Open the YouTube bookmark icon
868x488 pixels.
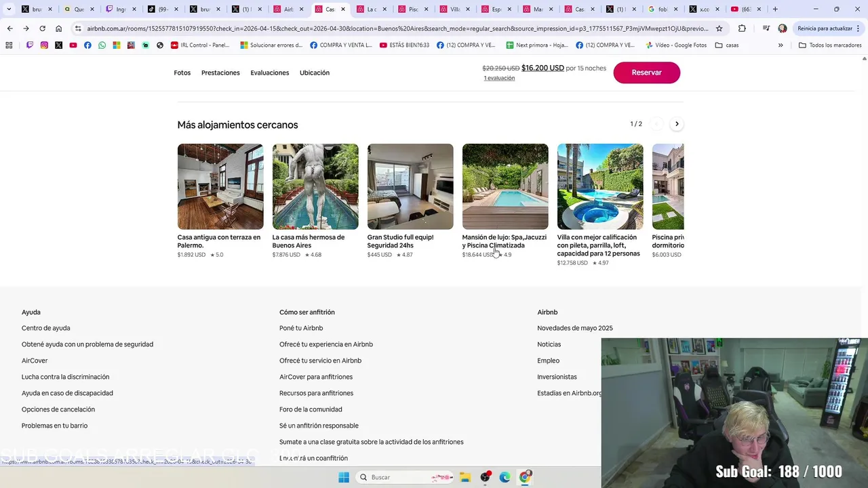[x=73, y=45]
